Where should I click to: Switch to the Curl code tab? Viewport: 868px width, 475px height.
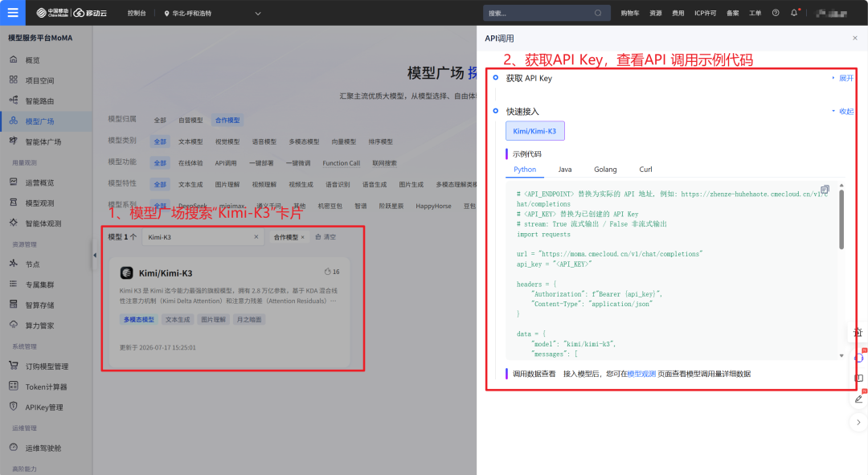[645, 170]
